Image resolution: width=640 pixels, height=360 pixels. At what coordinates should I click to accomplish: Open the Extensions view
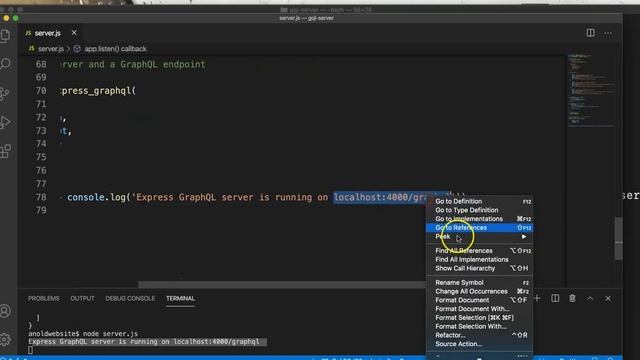pyautogui.click(x=5, y=151)
